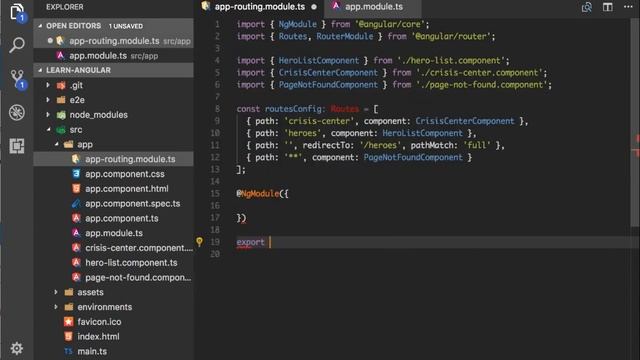Viewport: 640px width, 360px height.
Task: Click the '@angular/core' string on line 1
Action: click(390, 24)
